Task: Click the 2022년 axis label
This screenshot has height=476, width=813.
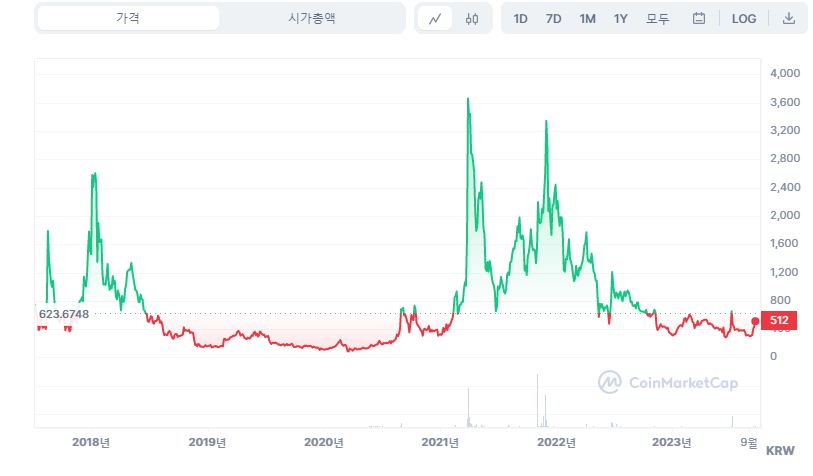Action: click(556, 442)
